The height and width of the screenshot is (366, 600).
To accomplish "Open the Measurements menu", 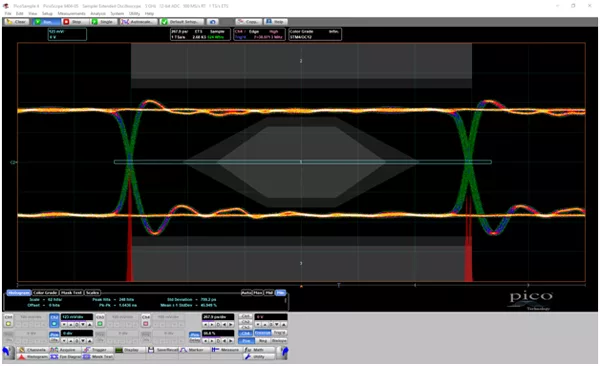I will 71,13.
